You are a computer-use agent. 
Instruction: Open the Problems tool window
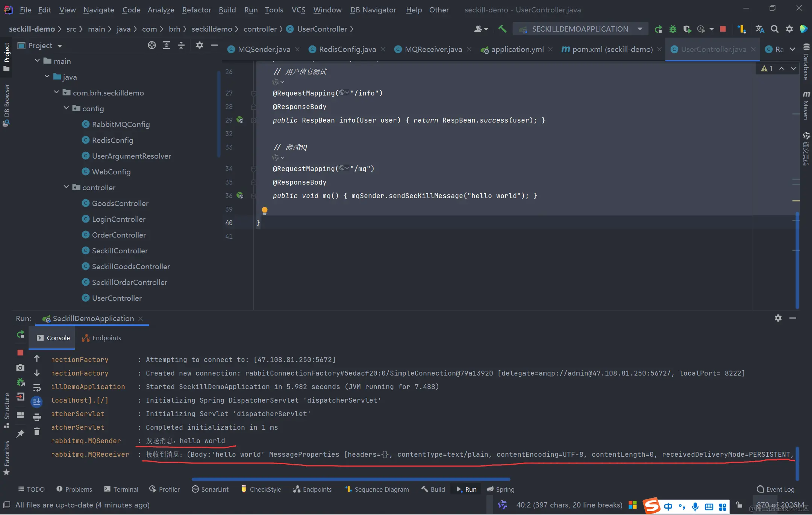74,489
